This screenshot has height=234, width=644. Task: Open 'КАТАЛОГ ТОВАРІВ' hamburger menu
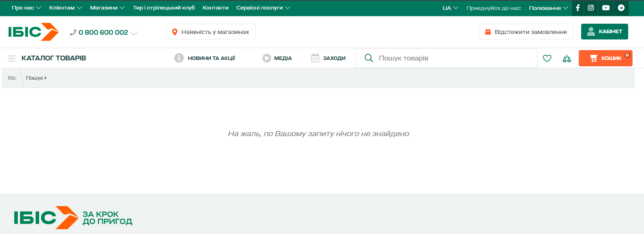12,58
